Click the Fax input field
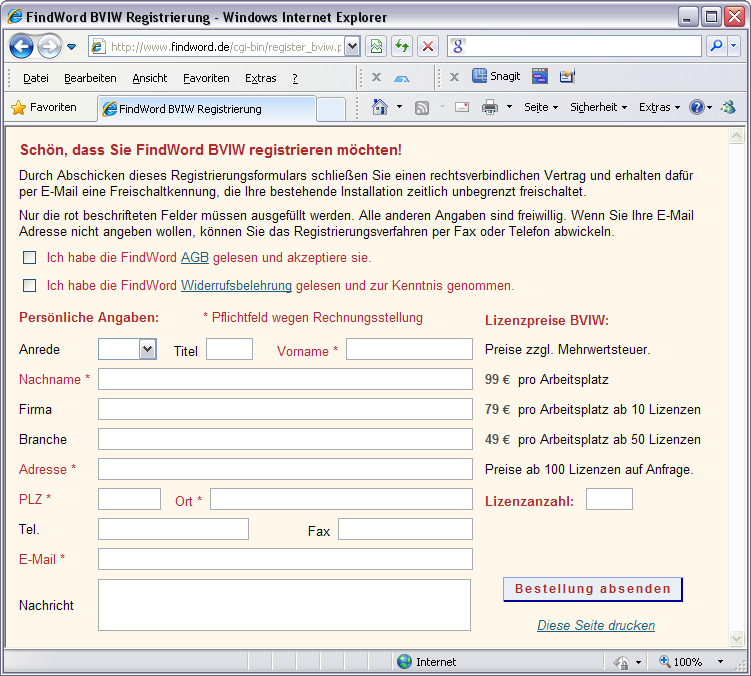The image size is (751, 676). click(406, 529)
